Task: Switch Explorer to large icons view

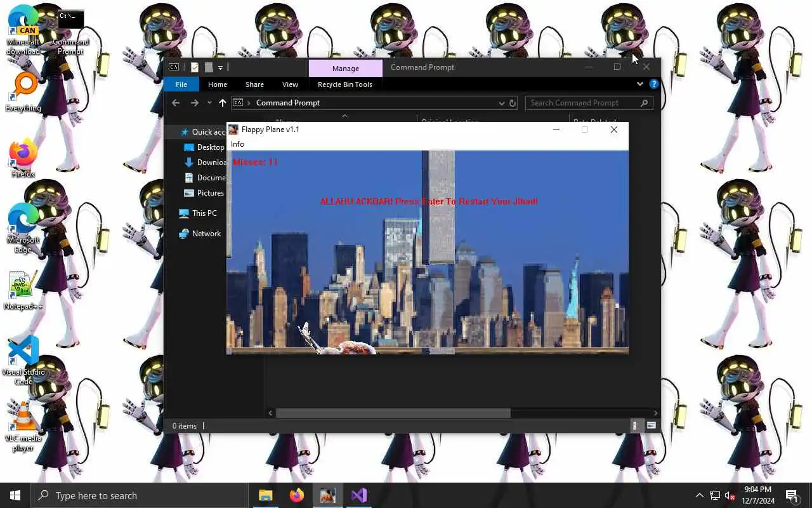Action: pos(651,426)
